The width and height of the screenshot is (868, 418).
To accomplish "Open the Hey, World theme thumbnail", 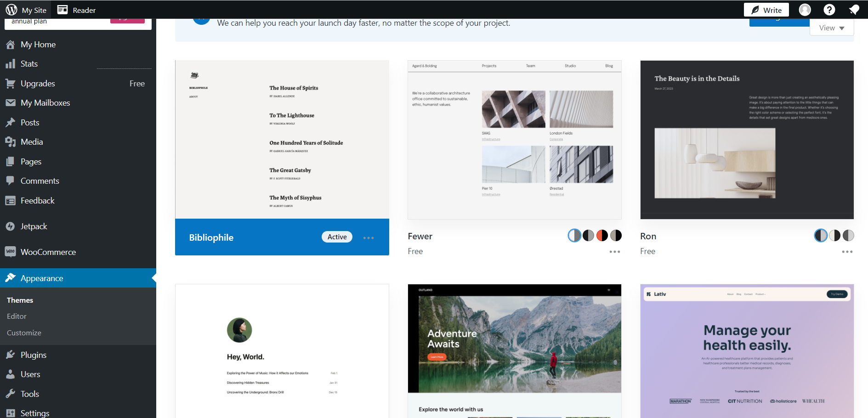I will click(x=282, y=351).
